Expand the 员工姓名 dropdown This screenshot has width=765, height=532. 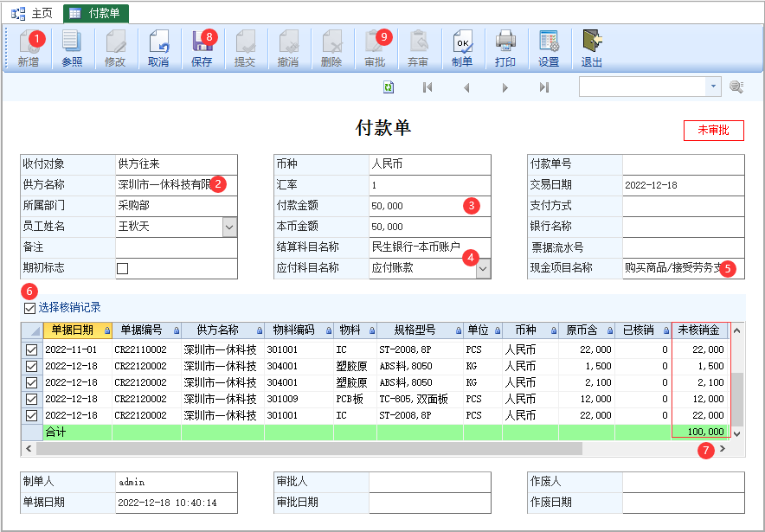coord(230,227)
